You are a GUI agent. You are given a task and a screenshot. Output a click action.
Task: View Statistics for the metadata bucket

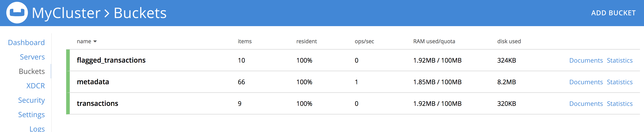click(x=620, y=82)
